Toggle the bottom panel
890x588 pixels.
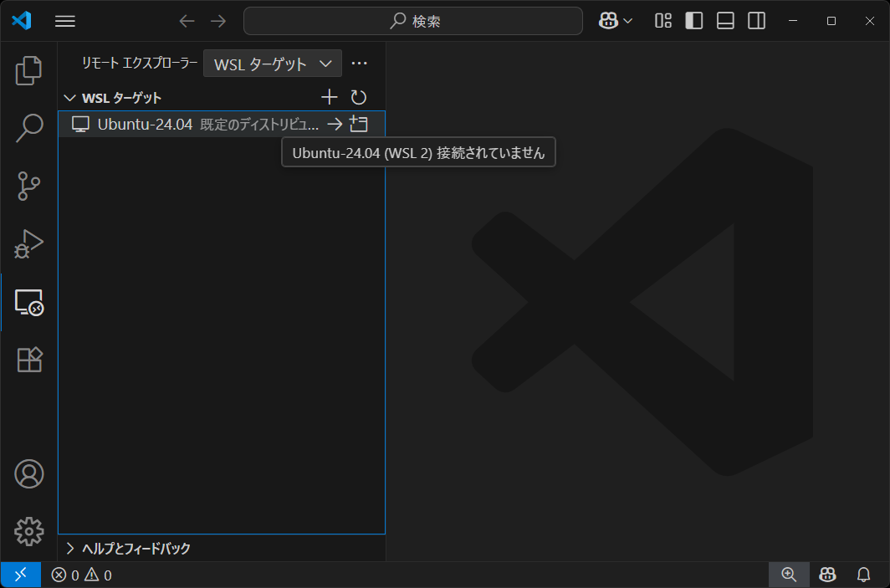click(x=725, y=21)
